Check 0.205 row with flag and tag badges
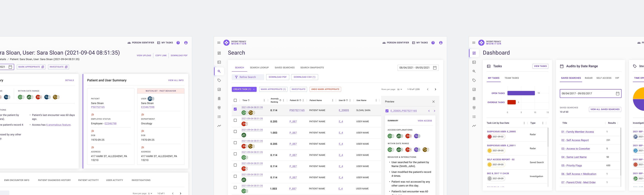644x195 pixels. [x=235, y=143]
